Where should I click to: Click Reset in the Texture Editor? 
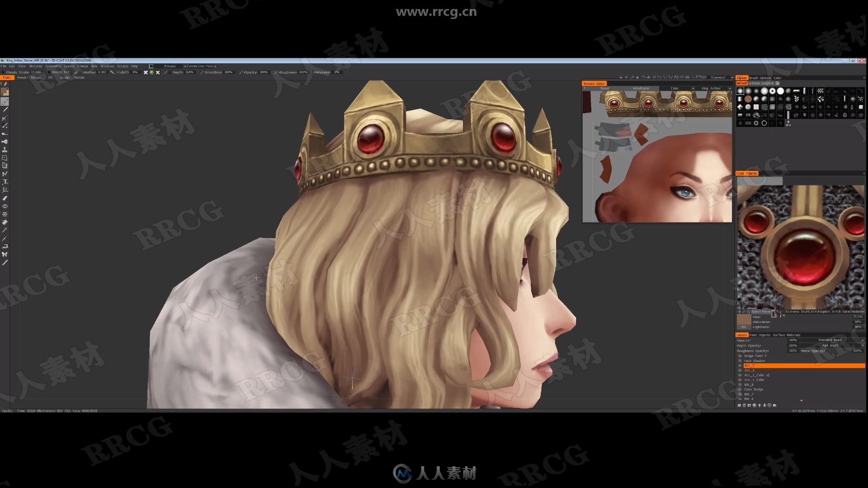[x=605, y=88]
